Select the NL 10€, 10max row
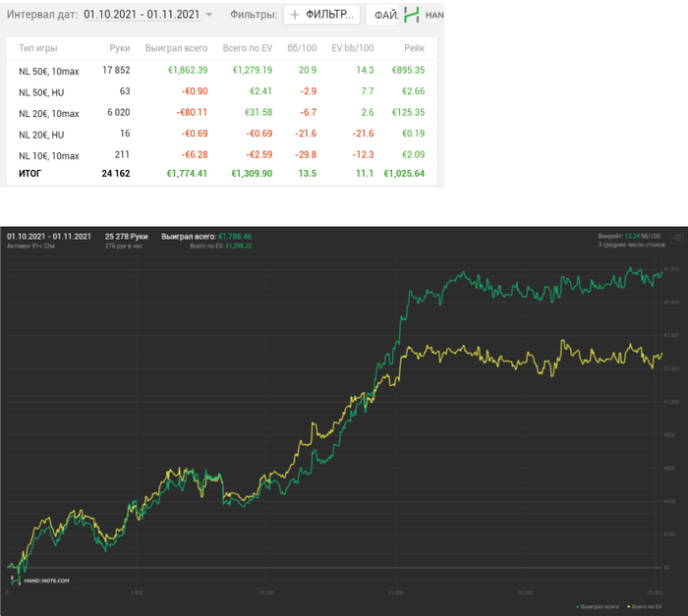 [x=221, y=155]
